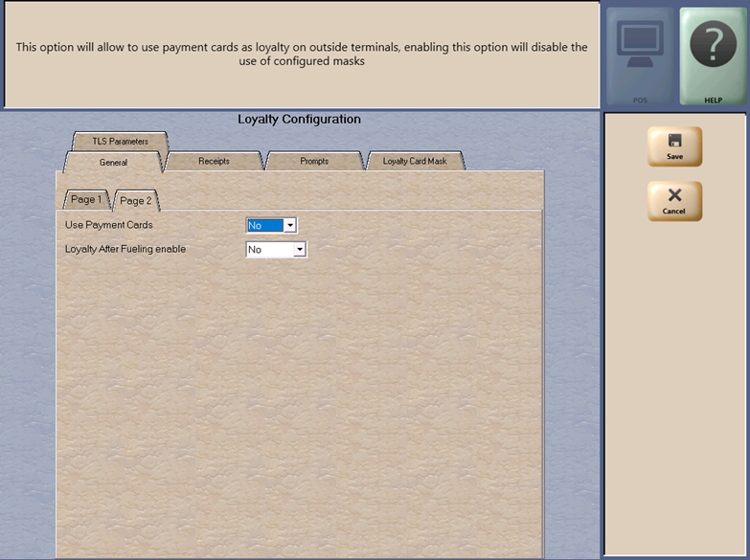Click the No value for Loyalty After Fueling
Viewport: 750px width, 560px height.
(268, 250)
